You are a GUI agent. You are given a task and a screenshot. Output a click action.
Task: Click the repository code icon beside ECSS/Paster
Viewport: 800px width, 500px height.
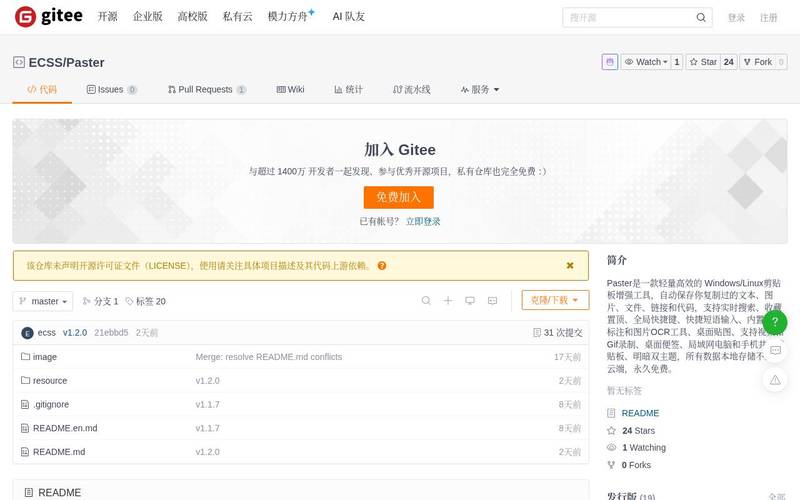click(19, 62)
